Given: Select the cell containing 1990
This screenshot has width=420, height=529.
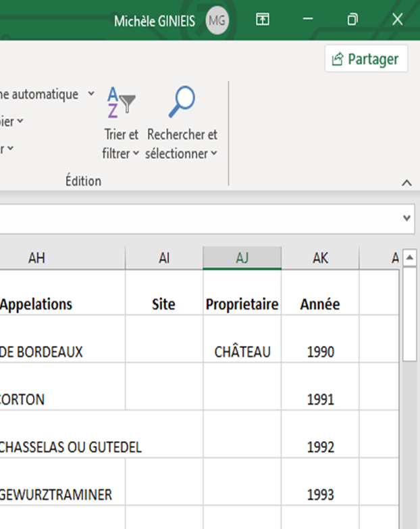Looking at the screenshot, I should click(x=320, y=351).
